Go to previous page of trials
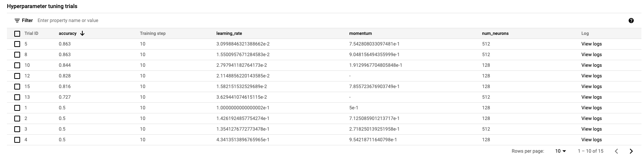This screenshot has height=160, width=644. 617,151
